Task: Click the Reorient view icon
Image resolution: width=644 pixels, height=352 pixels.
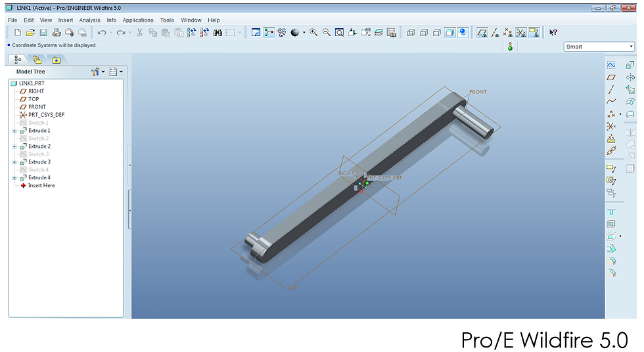Action: pyautogui.click(x=352, y=32)
